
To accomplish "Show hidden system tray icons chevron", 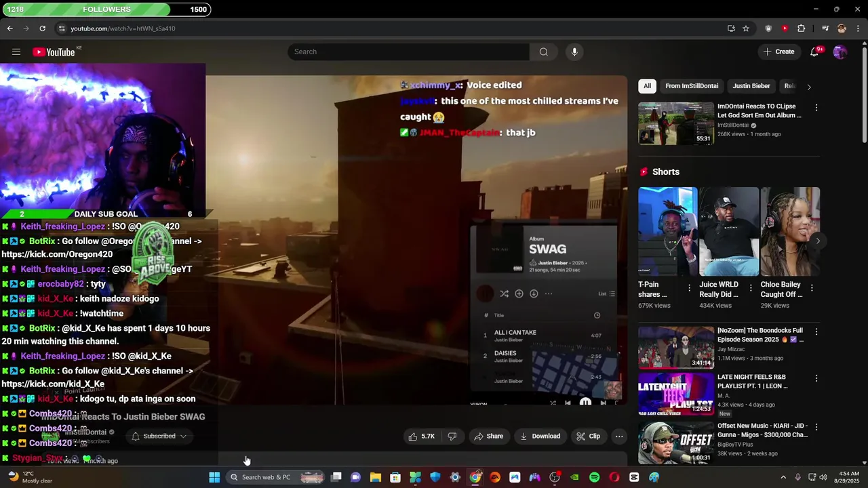I will click(x=783, y=477).
